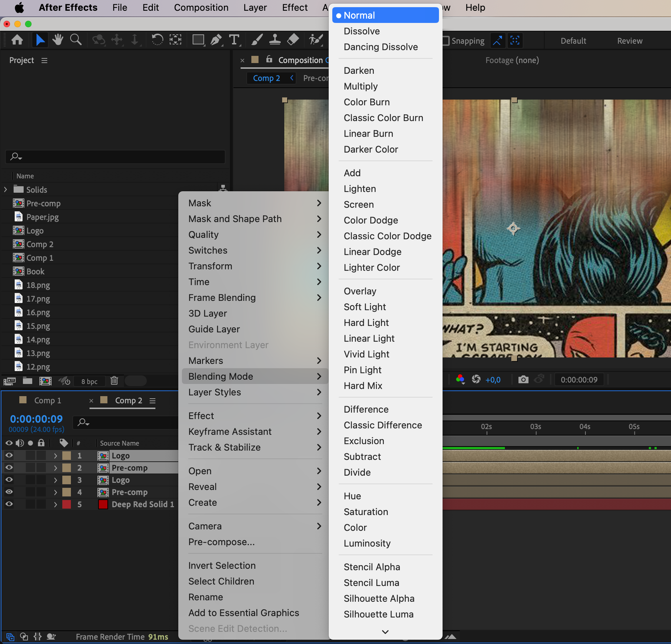Select the Pen tool

pyautogui.click(x=216, y=40)
